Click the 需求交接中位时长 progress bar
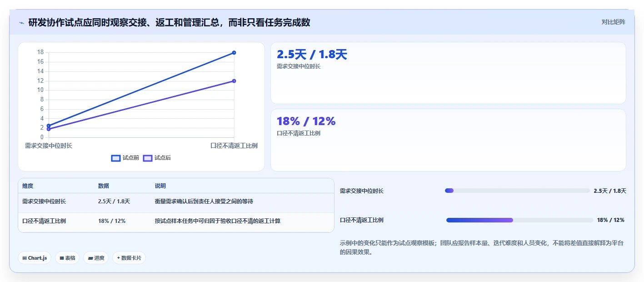This screenshot has height=282, width=644. click(517, 191)
